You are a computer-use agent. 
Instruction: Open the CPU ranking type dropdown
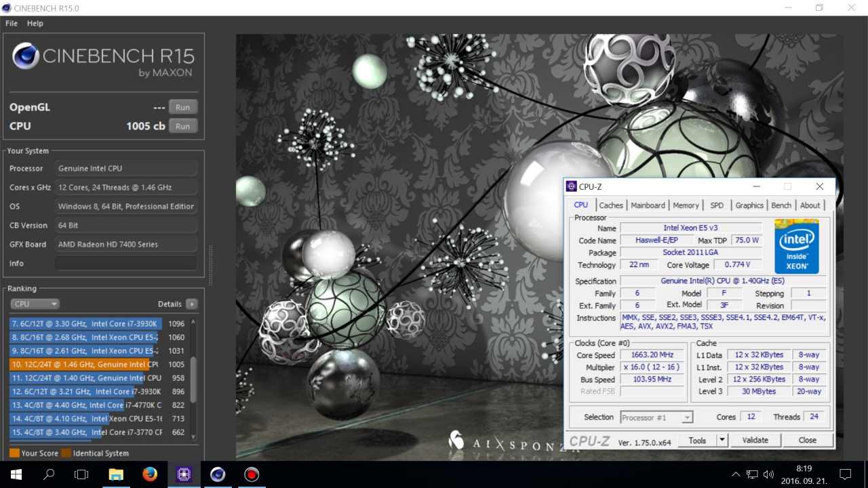[35, 304]
